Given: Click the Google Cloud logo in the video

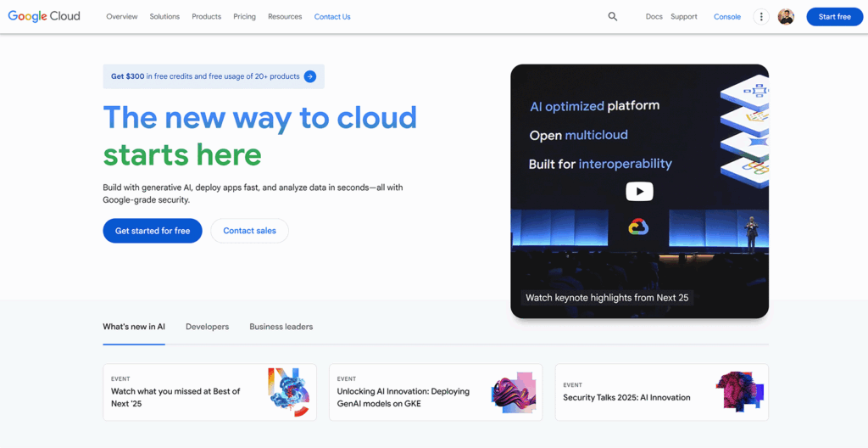Looking at the screenshot, I should (638, 227).
